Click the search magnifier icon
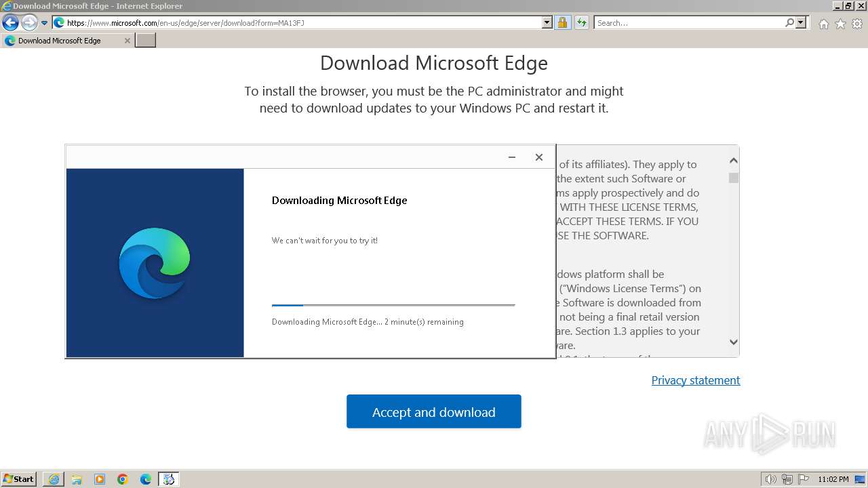This screenshot has width=868, height=488. click(789, 22)
